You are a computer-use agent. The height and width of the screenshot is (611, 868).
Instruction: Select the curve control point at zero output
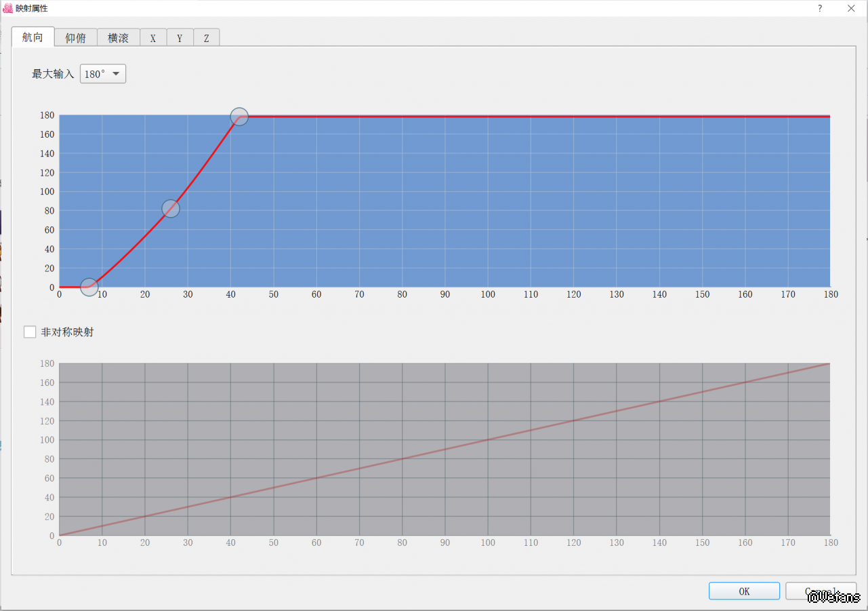tap(89, 287)
